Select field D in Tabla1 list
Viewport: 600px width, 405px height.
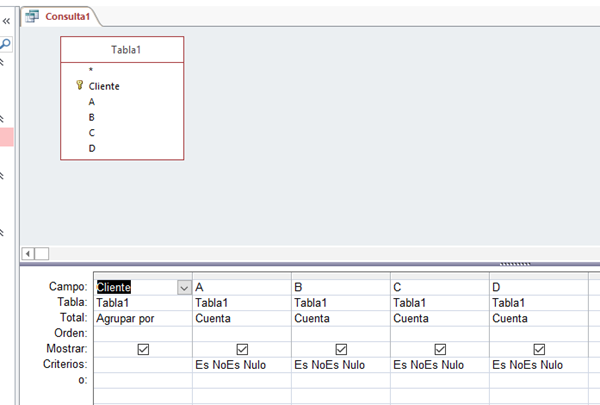[92, 149]
